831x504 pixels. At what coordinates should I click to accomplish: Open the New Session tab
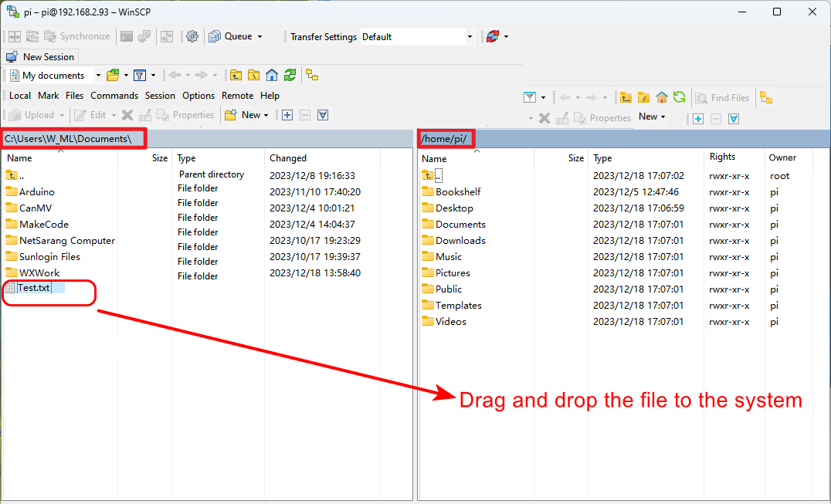point(40,56)
